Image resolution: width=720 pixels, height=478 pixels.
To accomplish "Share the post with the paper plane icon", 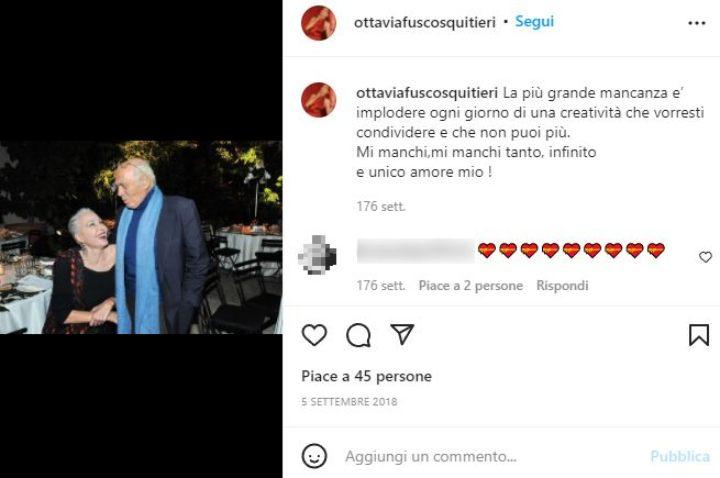I will click(x=402, y=334).
